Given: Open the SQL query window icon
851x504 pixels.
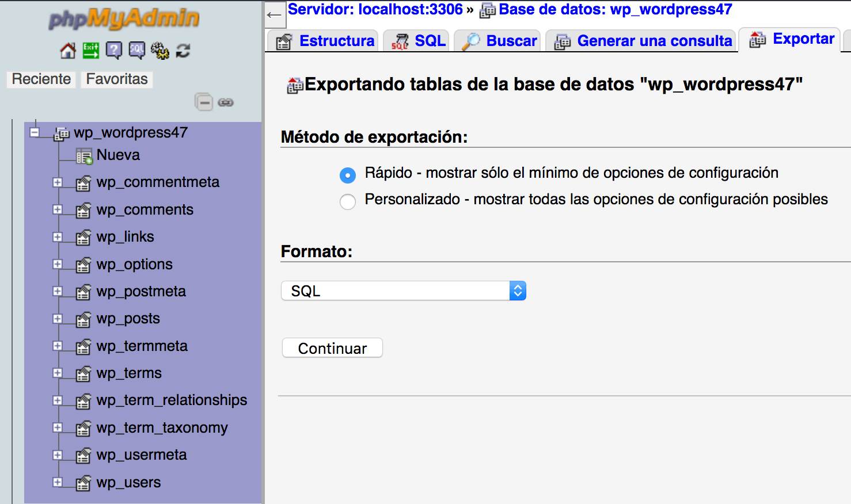Looking at the screenshot, I should coord(136,51).
